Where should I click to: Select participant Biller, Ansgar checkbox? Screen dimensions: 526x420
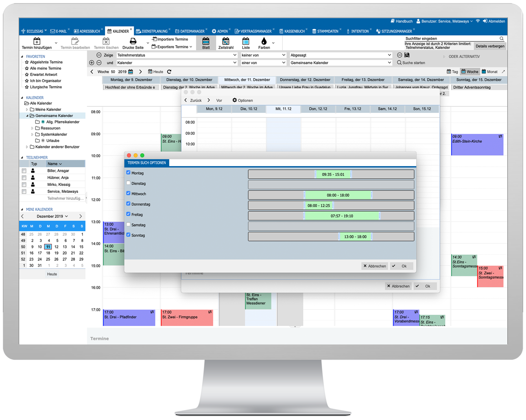coord(24,171)
